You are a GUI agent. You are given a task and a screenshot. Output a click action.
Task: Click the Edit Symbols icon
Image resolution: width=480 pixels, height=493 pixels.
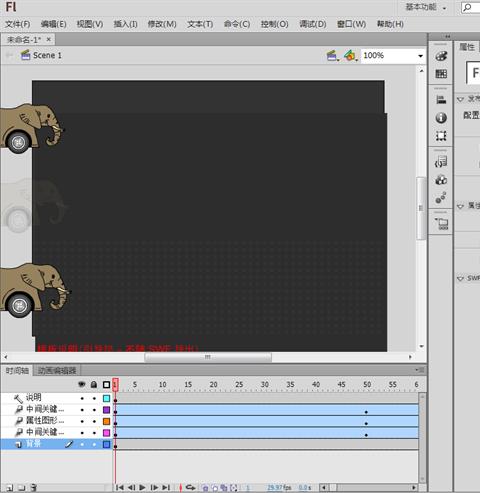click(x=350, y=55)
